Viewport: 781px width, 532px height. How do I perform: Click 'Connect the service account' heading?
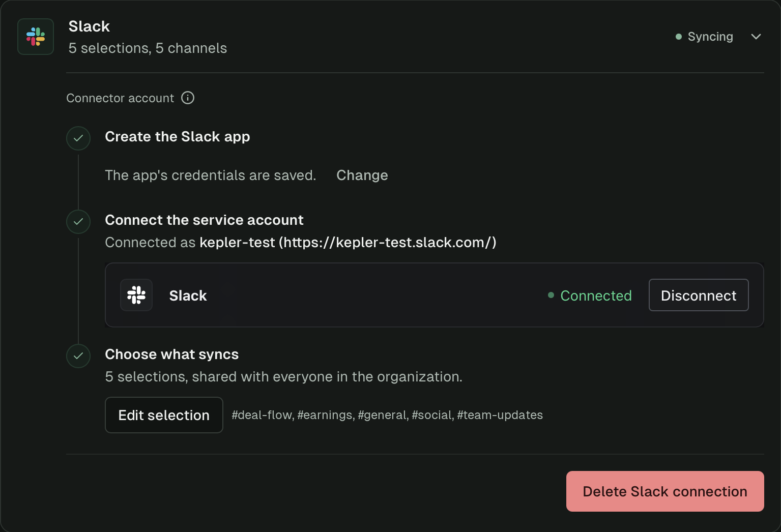click(x=204, y=220)
